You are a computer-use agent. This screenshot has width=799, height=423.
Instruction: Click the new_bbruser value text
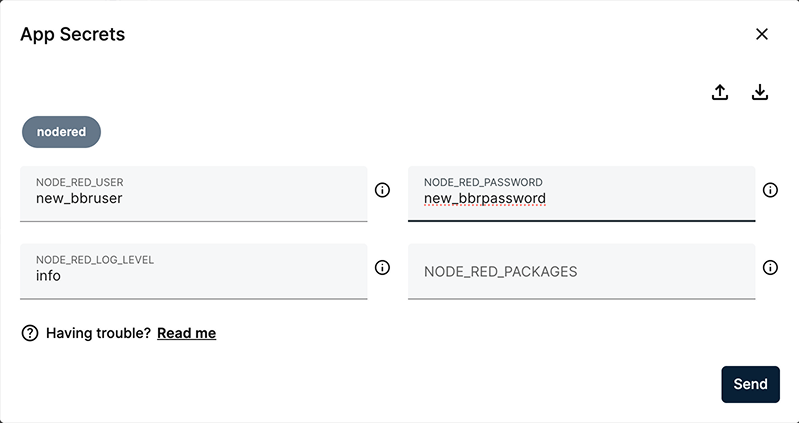click(x=79, y=198)
